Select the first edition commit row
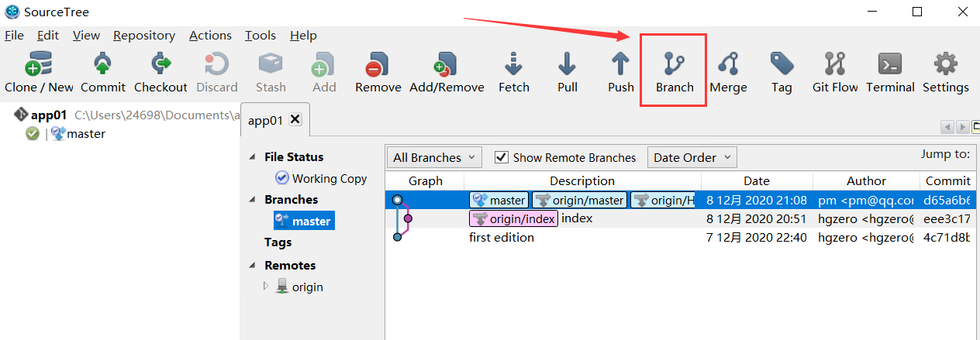 [681, 237]
